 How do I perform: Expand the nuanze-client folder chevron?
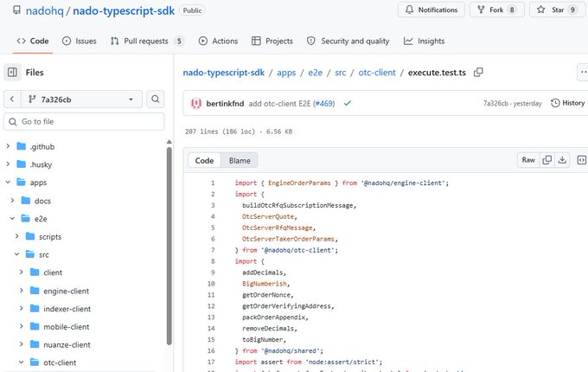click(x=22, y=344)
